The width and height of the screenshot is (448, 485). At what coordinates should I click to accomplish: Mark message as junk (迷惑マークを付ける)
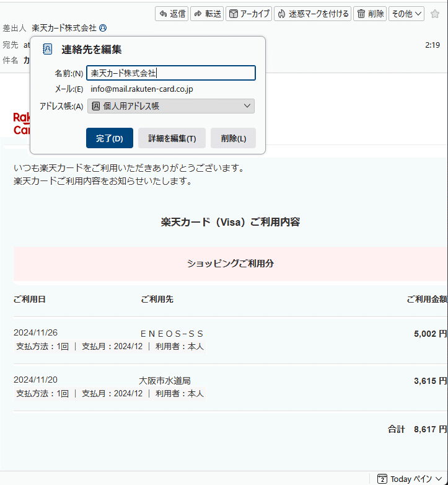pyautogui.click(x=313, y=14)
